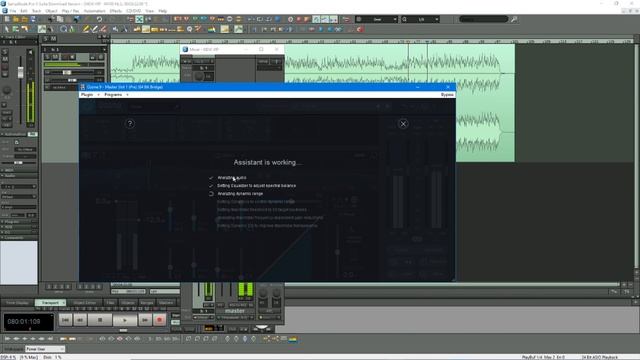Open the Programs dropdown in Ozone window
The height and width of the screenshot is (360, 640).
(116, 95)
